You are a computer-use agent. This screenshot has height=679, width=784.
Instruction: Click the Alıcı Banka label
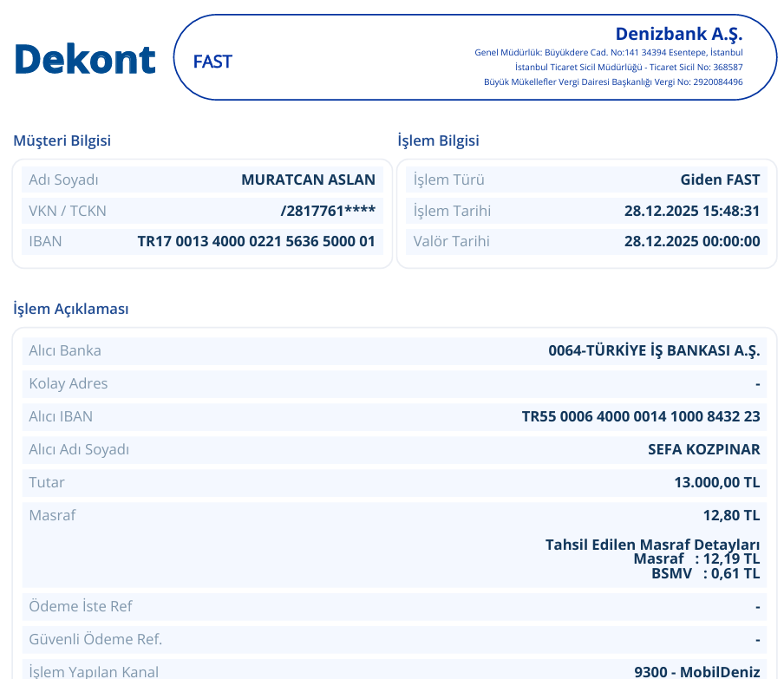[65, 350]
